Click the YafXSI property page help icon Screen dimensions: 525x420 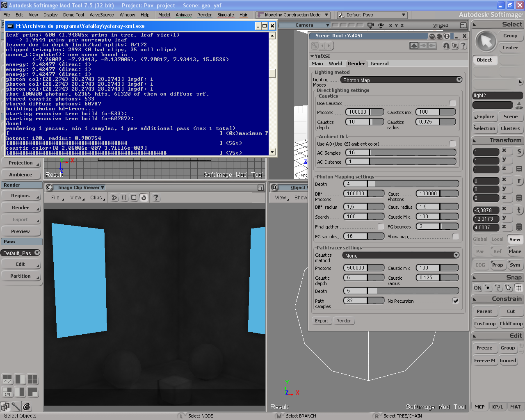[x=463, y=46]
